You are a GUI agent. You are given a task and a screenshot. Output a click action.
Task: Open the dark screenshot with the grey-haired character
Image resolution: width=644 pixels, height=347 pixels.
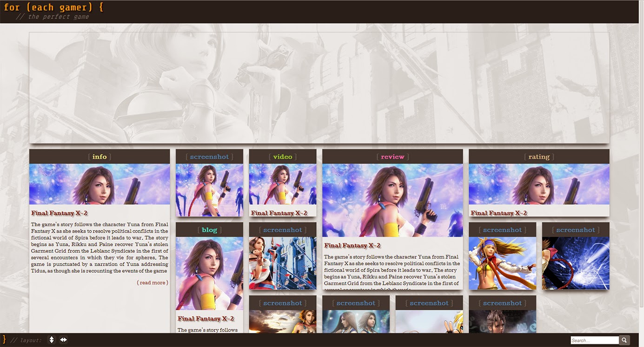pyautogui.click(x=502, y=321)
